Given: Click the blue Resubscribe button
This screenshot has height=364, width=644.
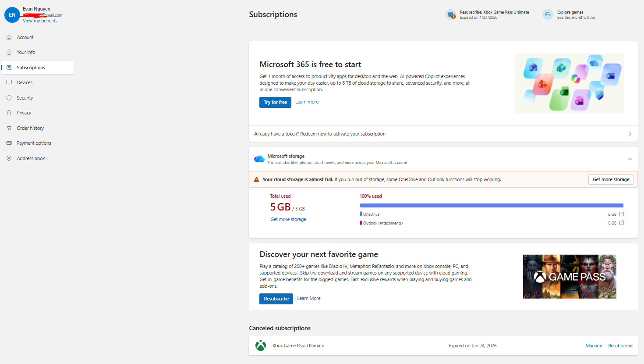Looking at the screenshot, I should 276,299.
